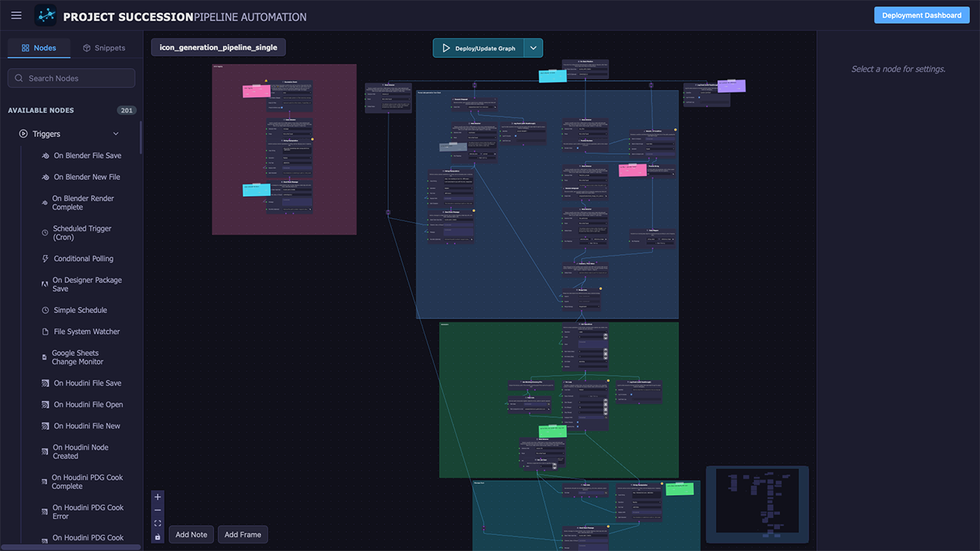Fit the graph to view
The height and width of the screenshot is (551, 980).
point(158,523)
